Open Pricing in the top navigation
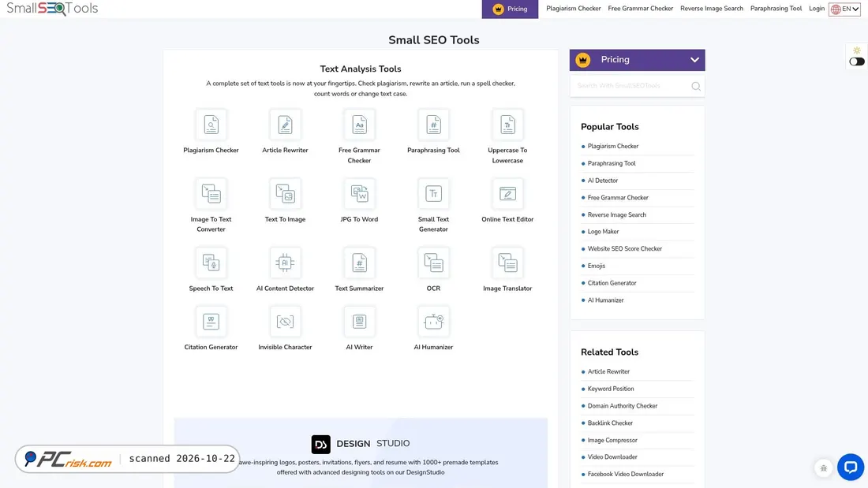 510,9
